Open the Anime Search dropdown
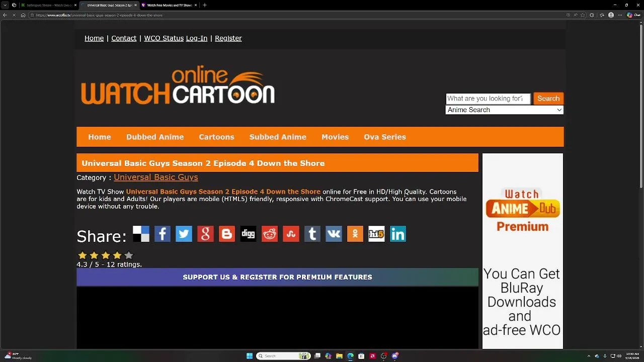 (x=504, y=110)
